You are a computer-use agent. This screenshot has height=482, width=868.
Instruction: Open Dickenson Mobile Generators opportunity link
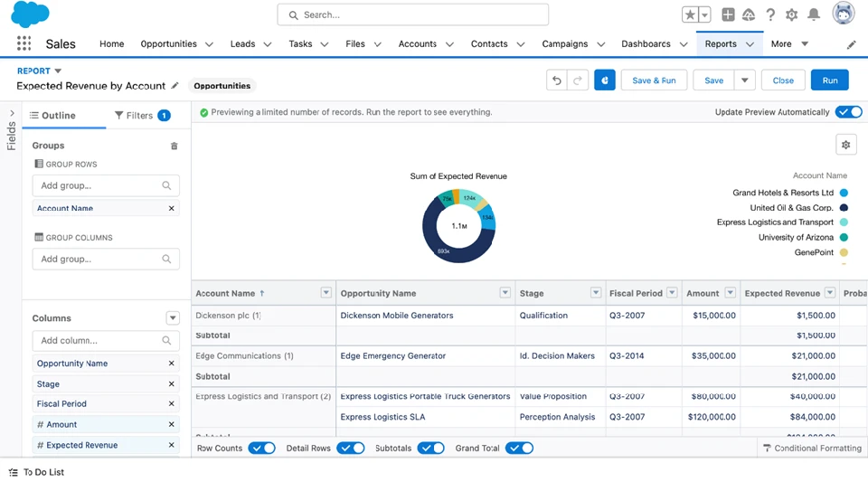click(x=396, y=315)
